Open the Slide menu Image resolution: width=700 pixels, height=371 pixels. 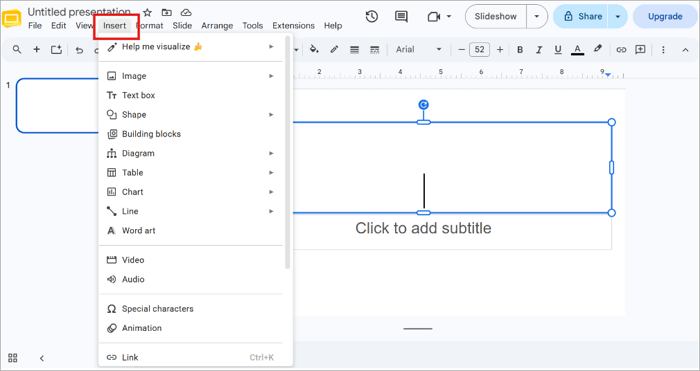coord(182,26)
